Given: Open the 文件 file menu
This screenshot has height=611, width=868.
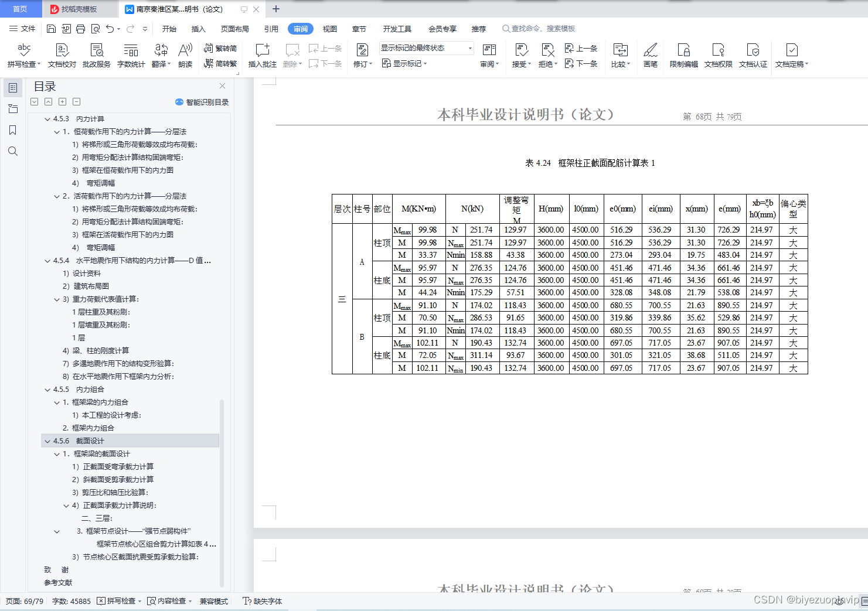Looking at the screenshot, I should click(22, 29).
